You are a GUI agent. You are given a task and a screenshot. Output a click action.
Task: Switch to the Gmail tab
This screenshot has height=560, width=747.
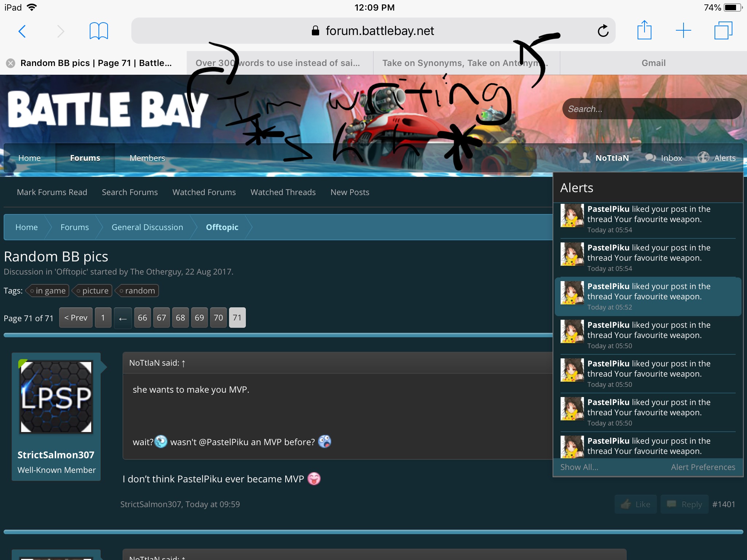(x=653, y=63)
